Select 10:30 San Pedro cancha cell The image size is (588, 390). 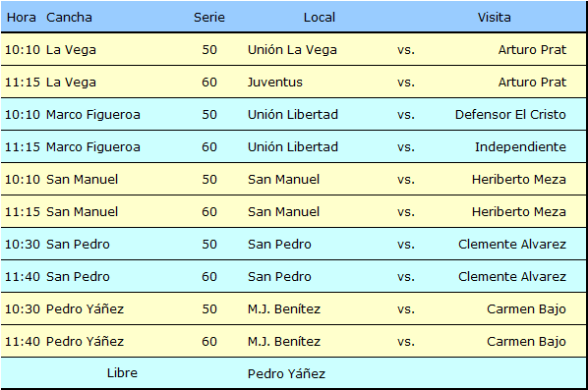(78, 244)
